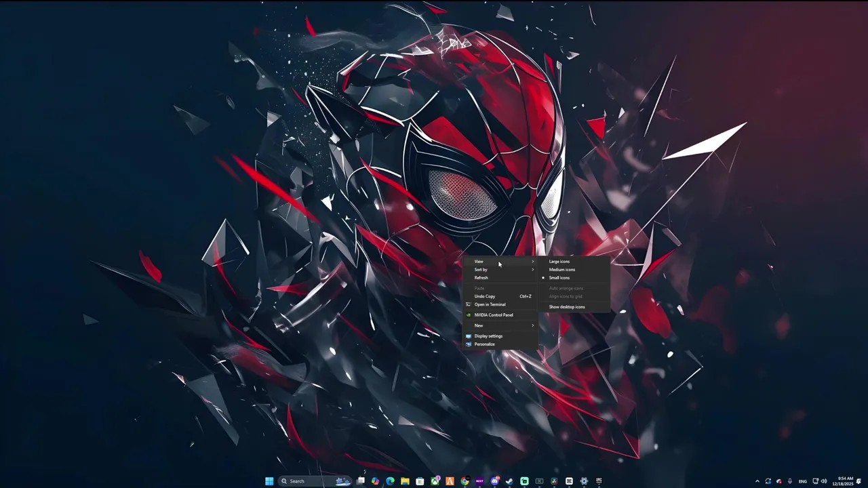Open the volume speaker tray icon
The image size is (868, 488).
(824, 481)
